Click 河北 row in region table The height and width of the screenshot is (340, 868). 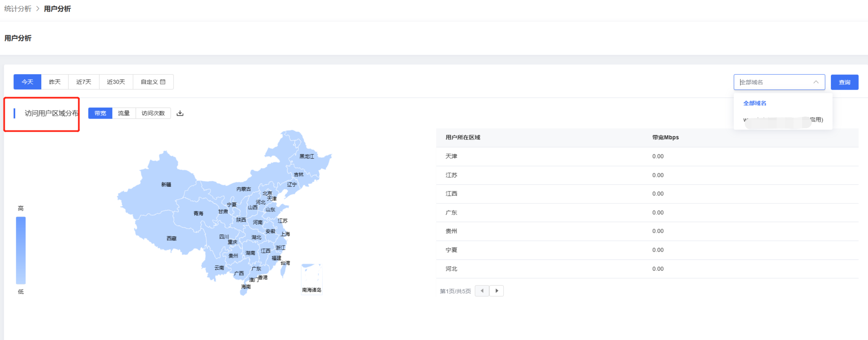point(647,269)
